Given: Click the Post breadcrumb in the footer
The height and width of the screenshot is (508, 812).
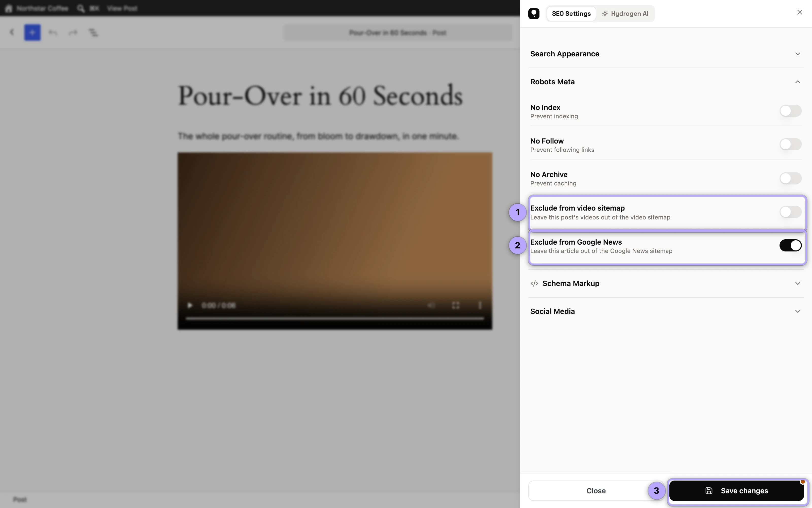Looking at the screenshot, I should 20,500.
